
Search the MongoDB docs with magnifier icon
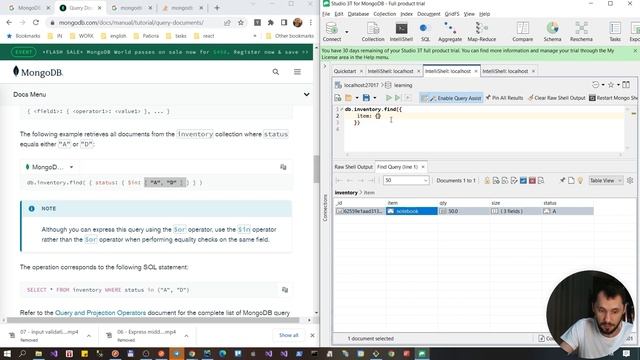276,72
